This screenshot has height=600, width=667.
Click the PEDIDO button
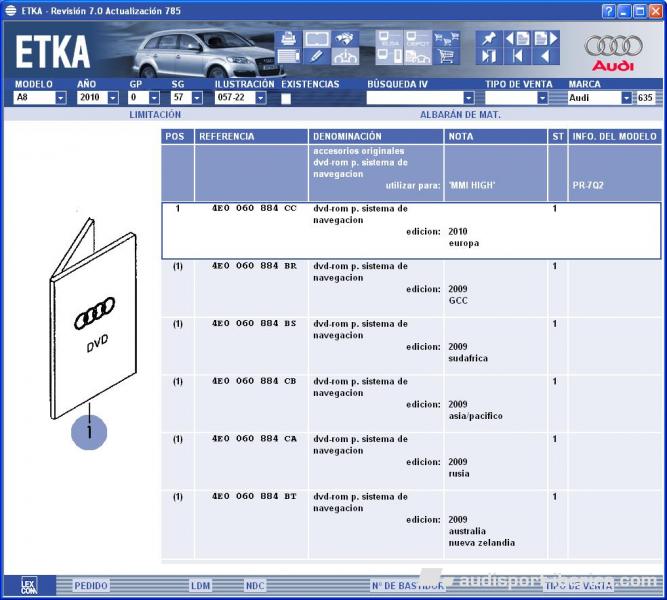click(x=91, y=586)
